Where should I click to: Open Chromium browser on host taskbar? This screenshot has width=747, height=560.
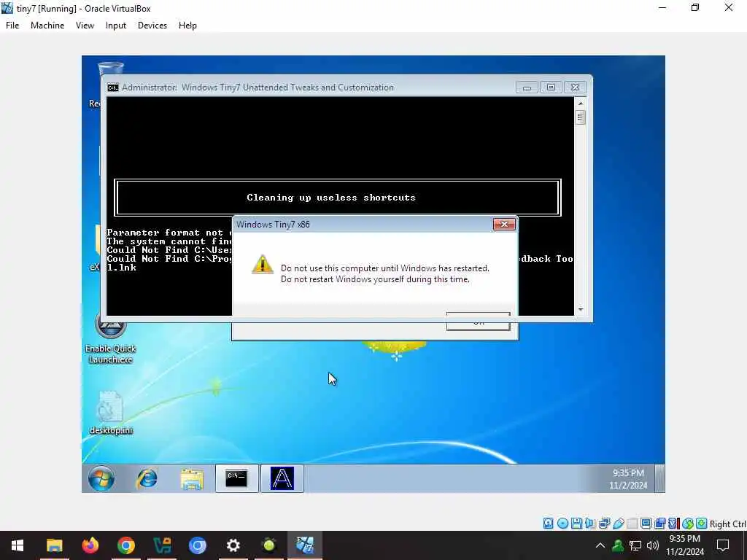pos(197,545)
